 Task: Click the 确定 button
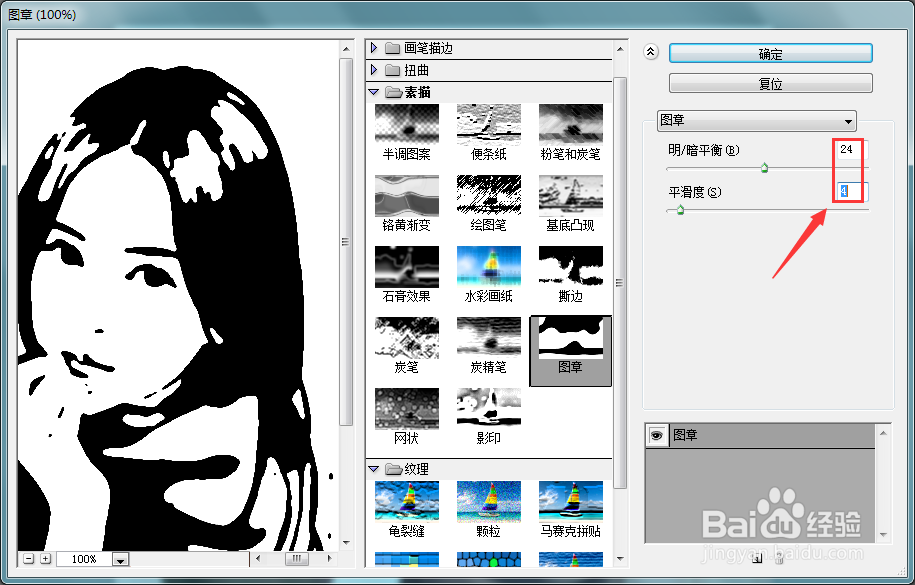pos(770,54)
